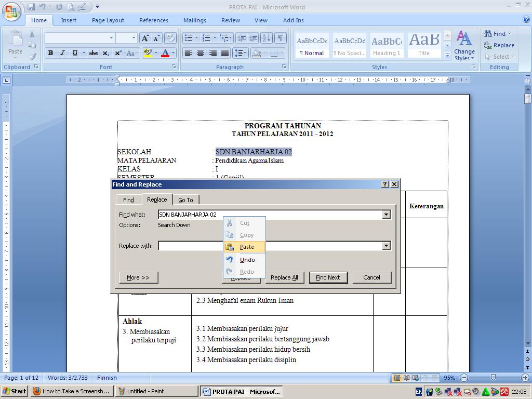Click the Decrease Indent icon

pyautogui.click(x=241, y=38)
